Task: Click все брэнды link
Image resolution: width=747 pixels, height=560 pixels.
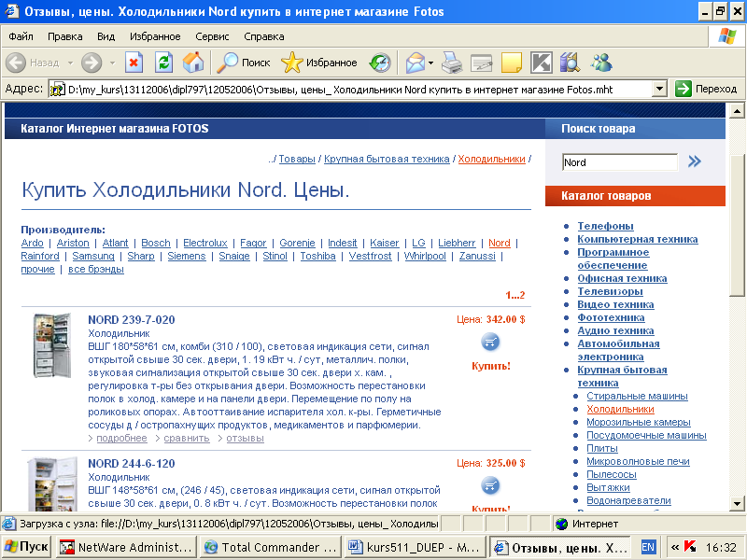Action: 96,270
